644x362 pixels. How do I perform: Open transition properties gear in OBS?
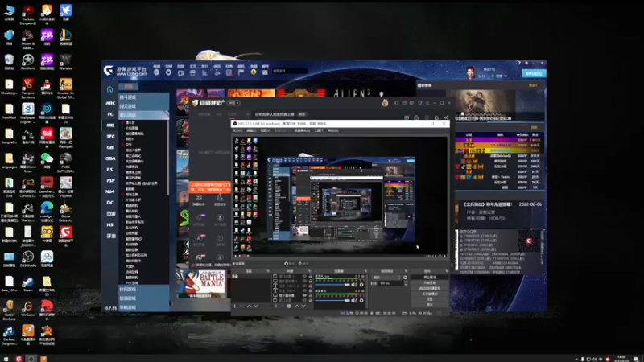tap(405, 278)
